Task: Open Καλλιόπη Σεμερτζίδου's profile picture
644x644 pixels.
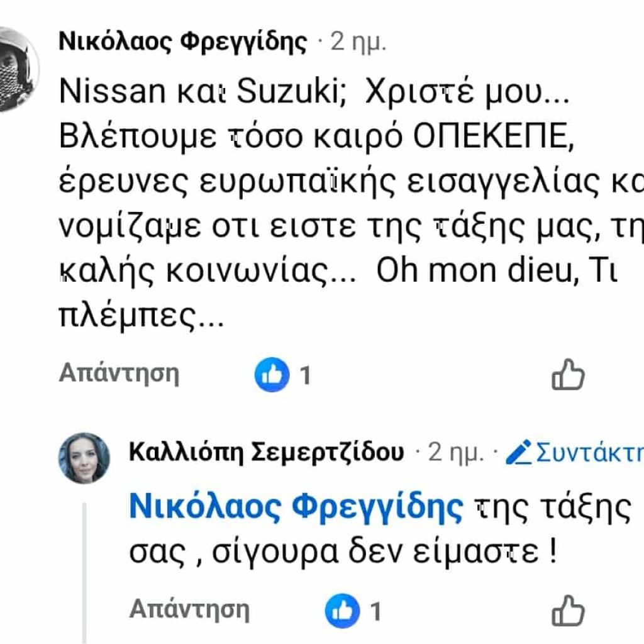Action: pyautogui.click(x=84, y=458)
